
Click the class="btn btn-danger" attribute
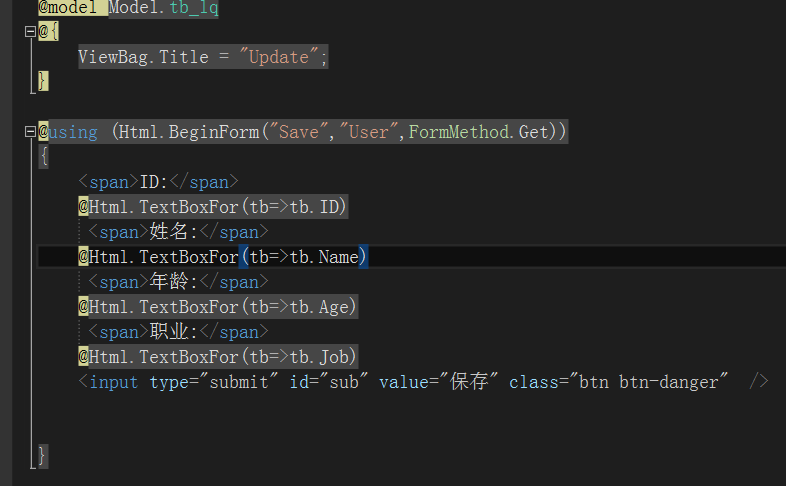pos(619,382)
